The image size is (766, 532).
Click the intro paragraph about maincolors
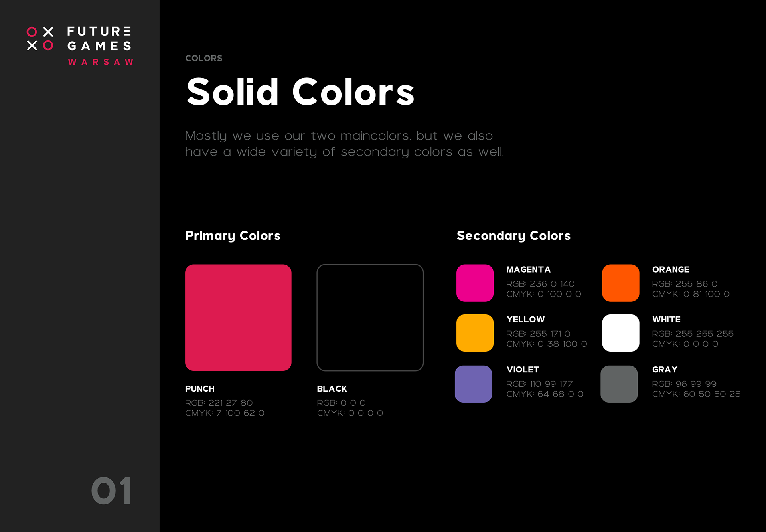(x=344, y=144)
